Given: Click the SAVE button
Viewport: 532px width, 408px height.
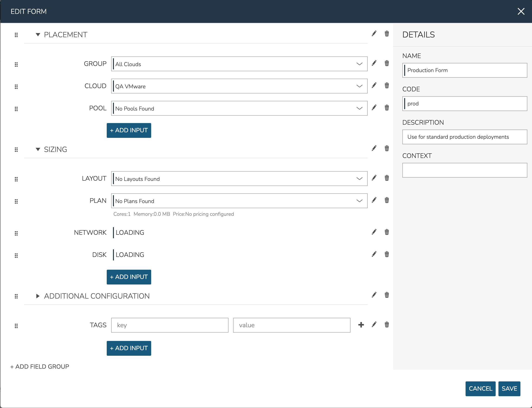Looking at the screenshot, I should click(x=509, y=389).
